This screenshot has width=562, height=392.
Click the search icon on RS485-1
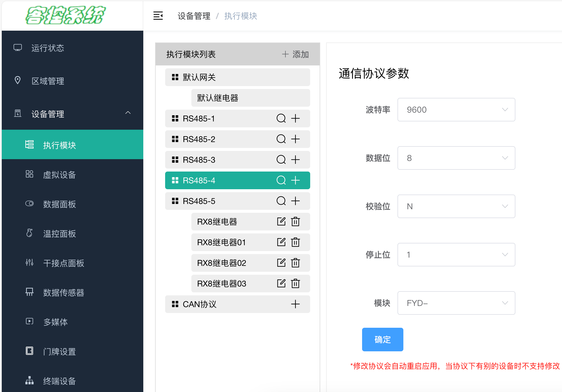(x=281, y=118)
